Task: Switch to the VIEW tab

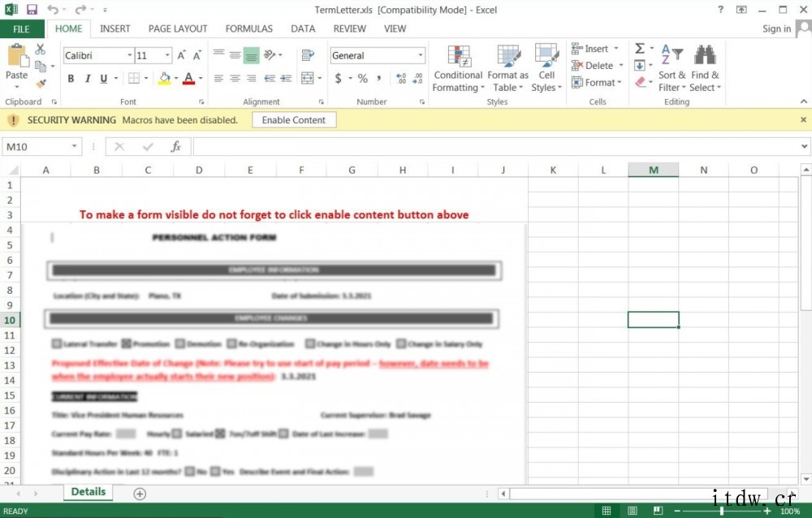Action: (x=395, y=29)
